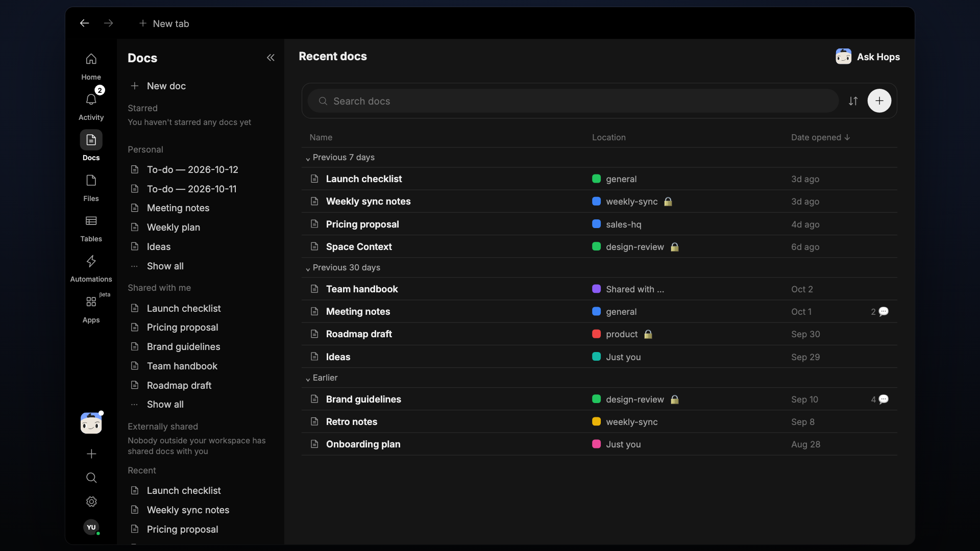Open the Apps grid icon
This screenshot has width=980, height=551.
[x=91, y=302]
